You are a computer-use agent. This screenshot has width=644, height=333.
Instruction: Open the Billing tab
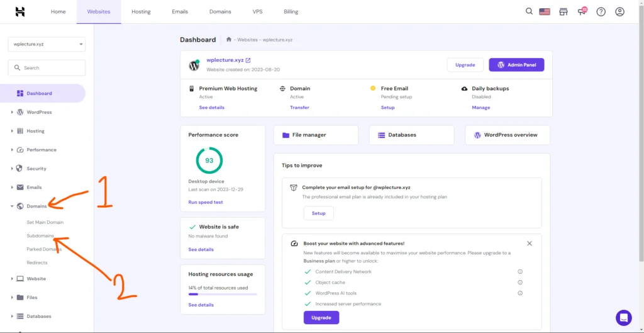[291, 11]
